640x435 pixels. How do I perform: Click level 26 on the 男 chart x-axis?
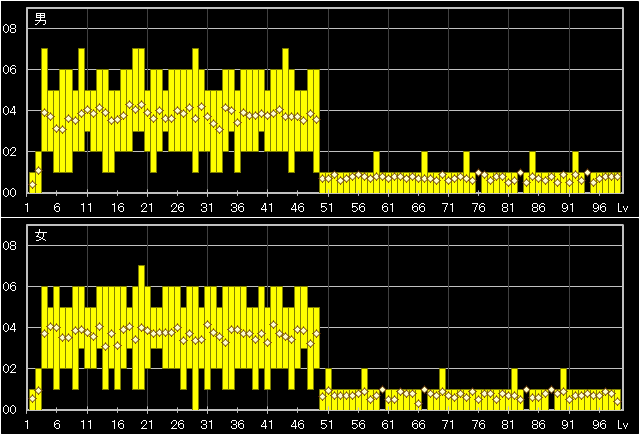[177, 208]
